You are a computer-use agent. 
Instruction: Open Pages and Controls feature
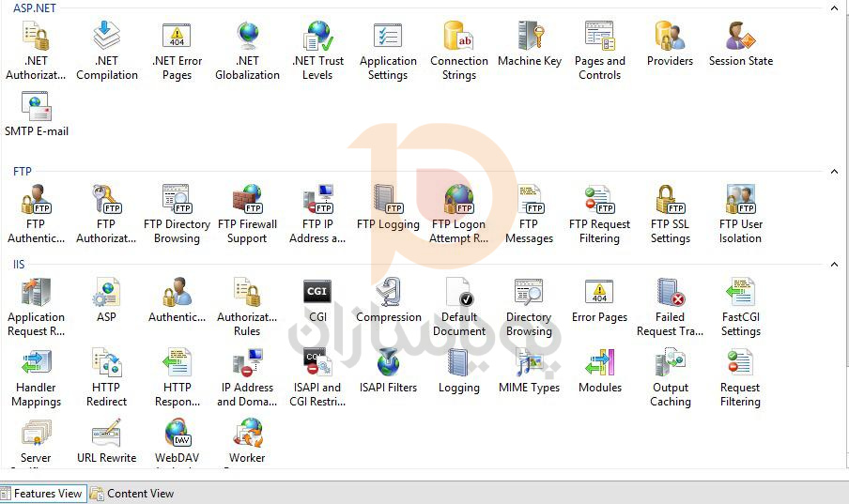[600, 51]
